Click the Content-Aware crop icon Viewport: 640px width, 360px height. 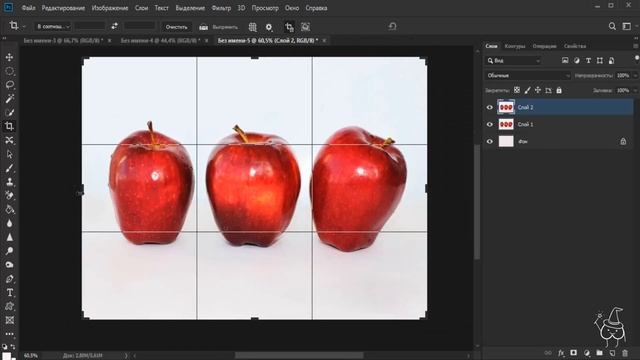click(305, 27)
